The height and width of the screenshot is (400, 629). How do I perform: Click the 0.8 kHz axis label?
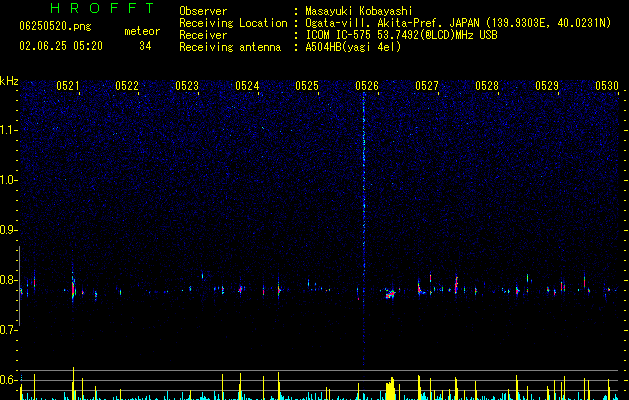pos(9,280)
